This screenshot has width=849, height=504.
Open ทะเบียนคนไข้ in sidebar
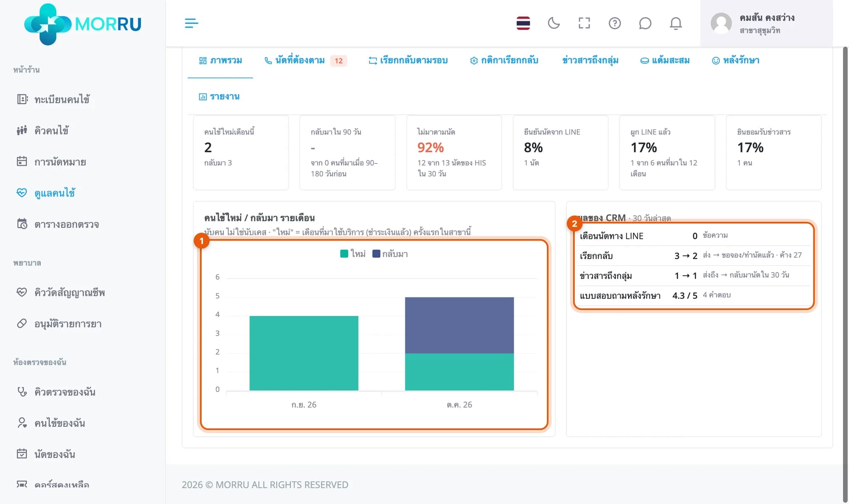[x=62, y=99]
